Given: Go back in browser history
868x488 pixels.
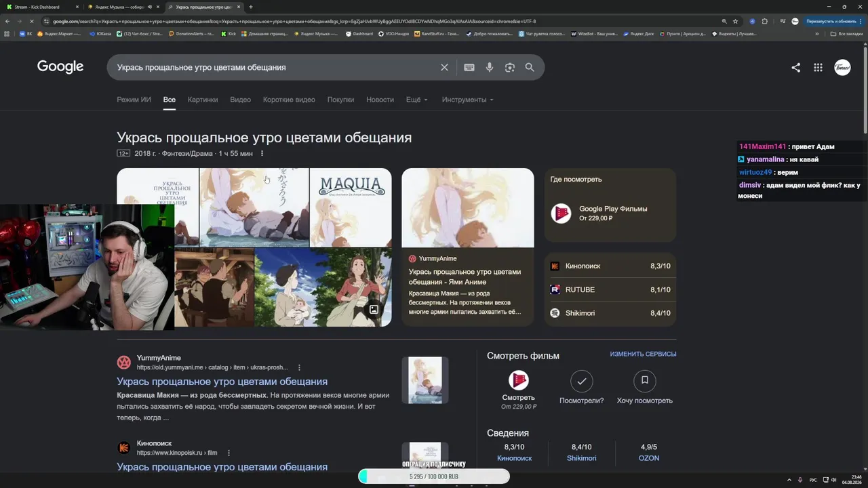Looking at the screenshot, I should 7,22.
